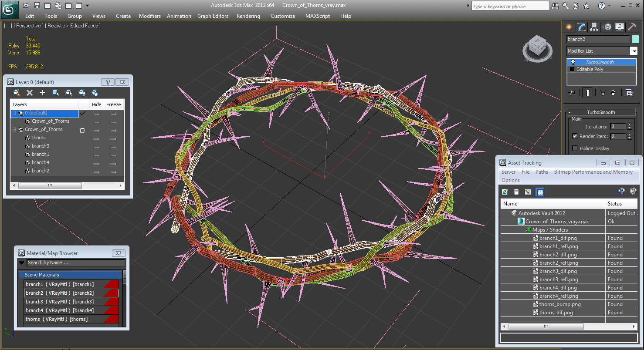644x350 pixels.
Task: Toggle current-layer checkmark for 0 (default)
Action: (x=82, y=113)
